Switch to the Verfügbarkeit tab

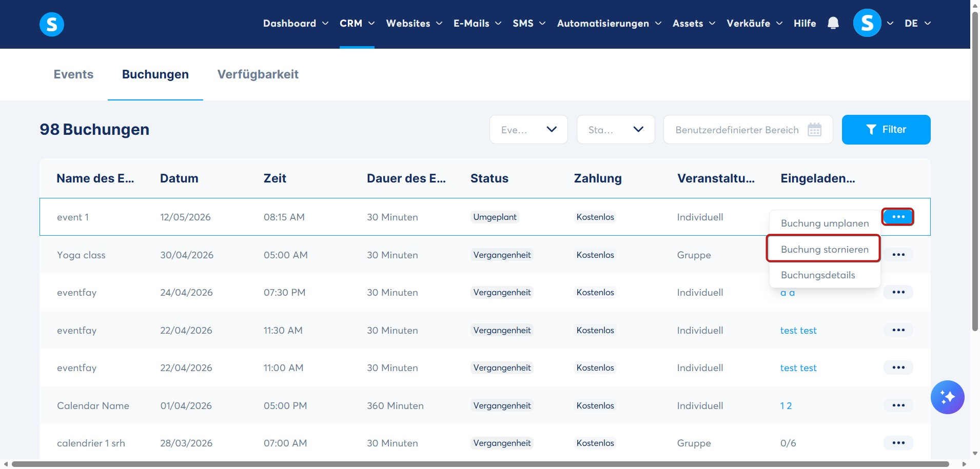tap(258, 74)
